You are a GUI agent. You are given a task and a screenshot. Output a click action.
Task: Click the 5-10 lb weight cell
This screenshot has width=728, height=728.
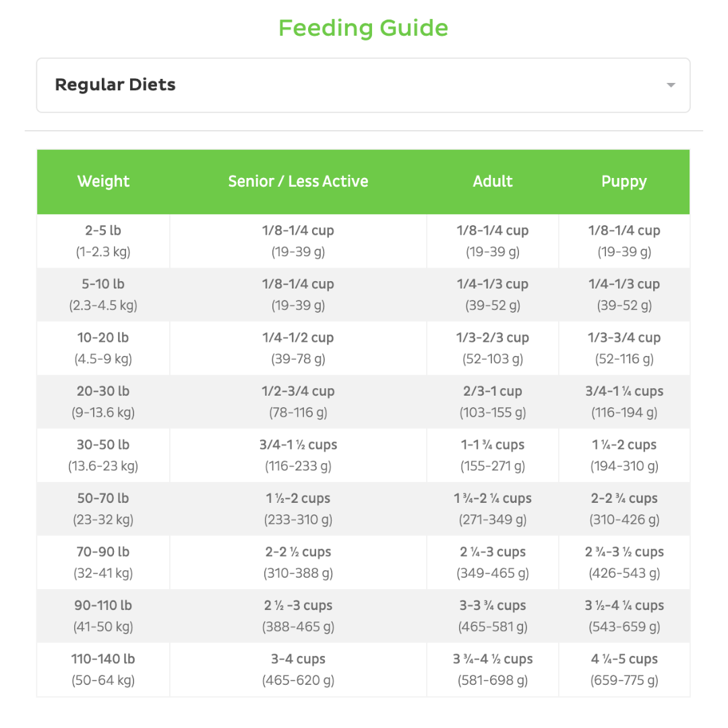103,295
